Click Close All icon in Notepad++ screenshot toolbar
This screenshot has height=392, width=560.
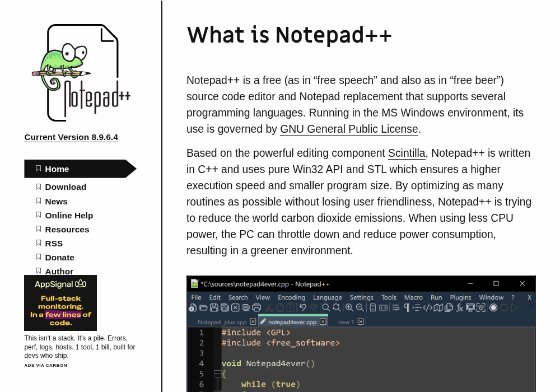pyautogui.click(x=246, y=308)
